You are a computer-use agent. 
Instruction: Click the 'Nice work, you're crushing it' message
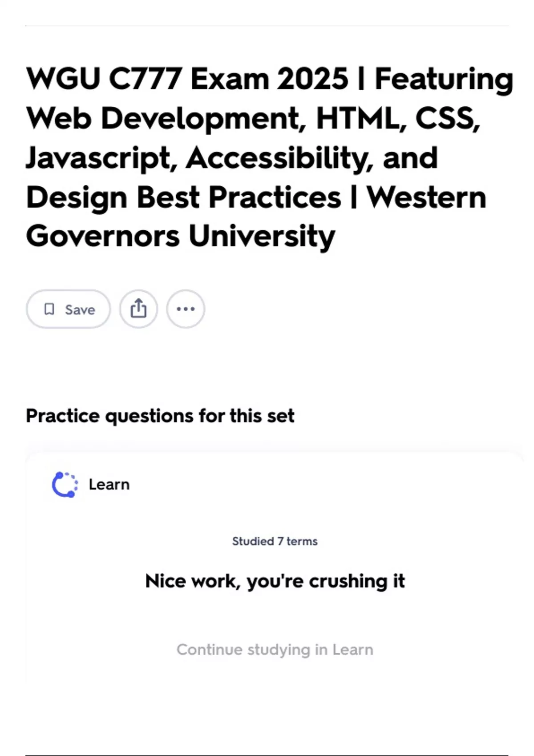click(275, 581)
